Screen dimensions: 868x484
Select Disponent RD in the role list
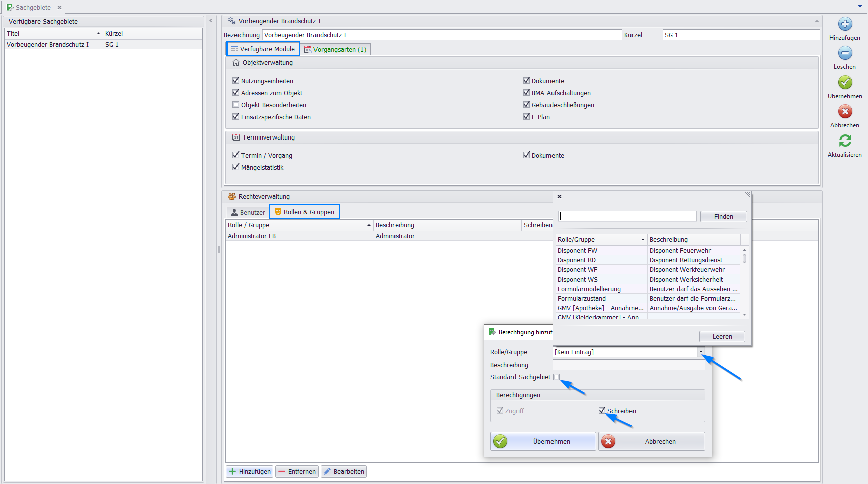577,260
